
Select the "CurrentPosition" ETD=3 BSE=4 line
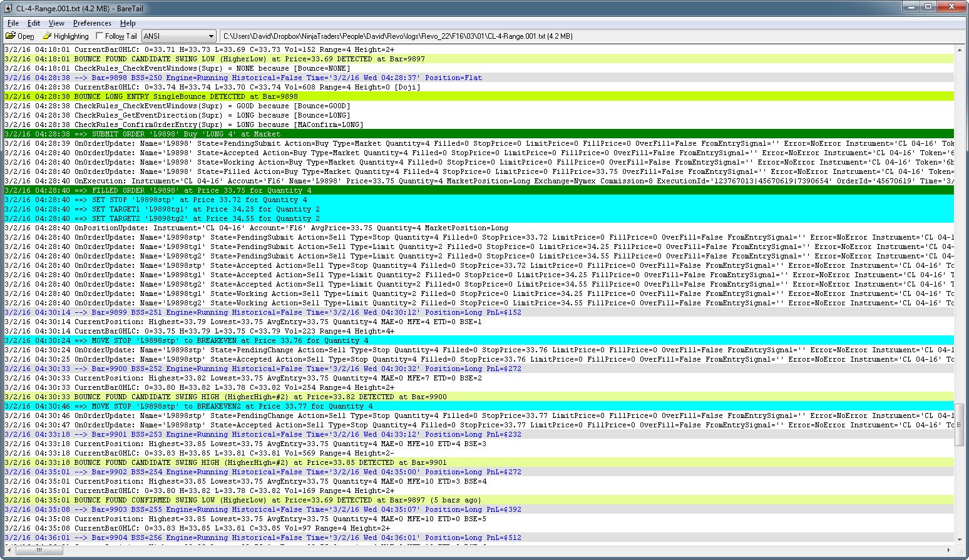[479, 481]
